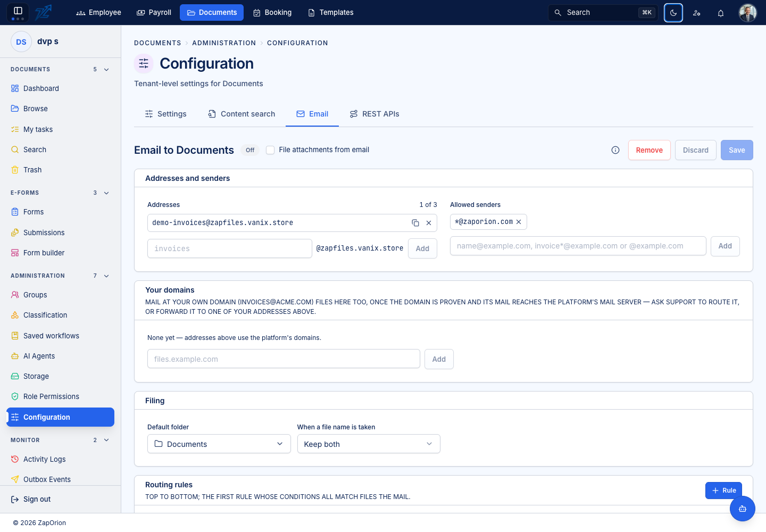Switch to the REST APIs tab
766x532 pixels.
pos(374,114)
